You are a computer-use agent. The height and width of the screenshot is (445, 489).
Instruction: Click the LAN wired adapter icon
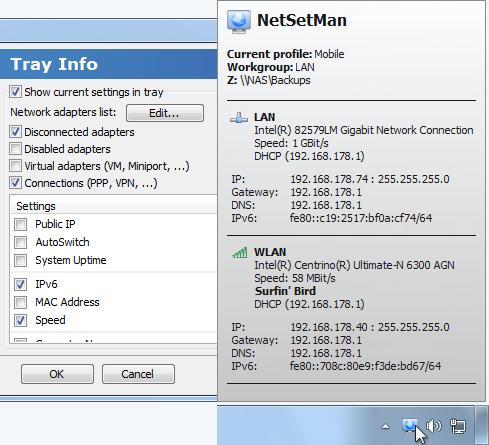[x=239, y=118]
